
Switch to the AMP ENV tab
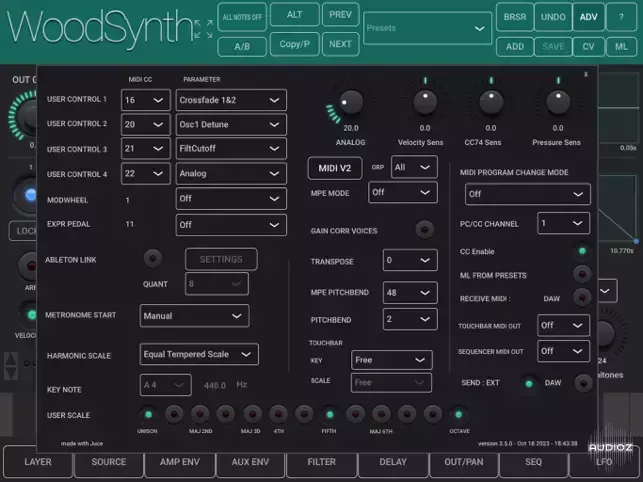coord(180,462)
